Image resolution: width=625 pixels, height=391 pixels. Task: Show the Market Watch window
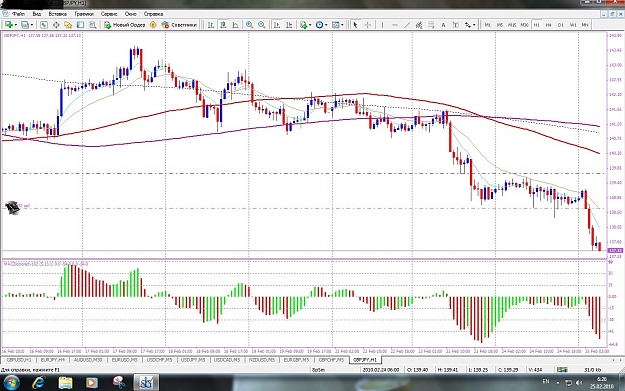(x=44, y=25)
